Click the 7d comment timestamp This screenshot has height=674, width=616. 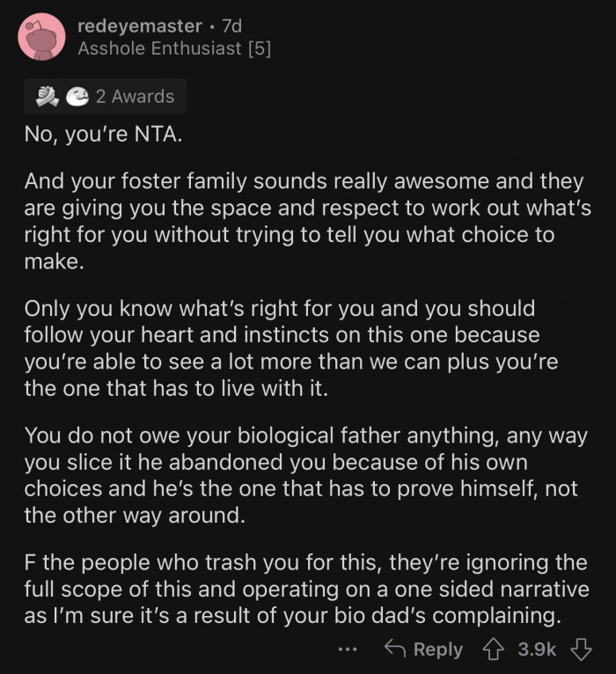pos(234,26)
